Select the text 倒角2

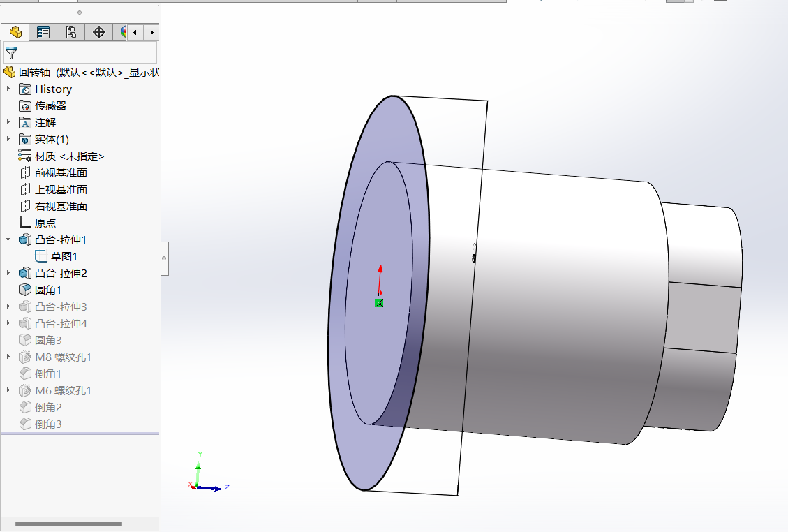coord(48,407)
